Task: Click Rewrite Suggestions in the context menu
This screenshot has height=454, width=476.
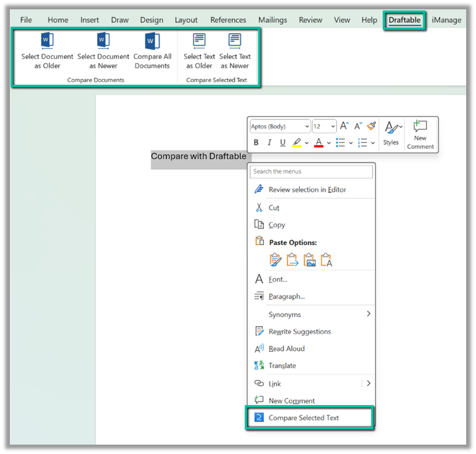Action: click(x=300, y=331)
